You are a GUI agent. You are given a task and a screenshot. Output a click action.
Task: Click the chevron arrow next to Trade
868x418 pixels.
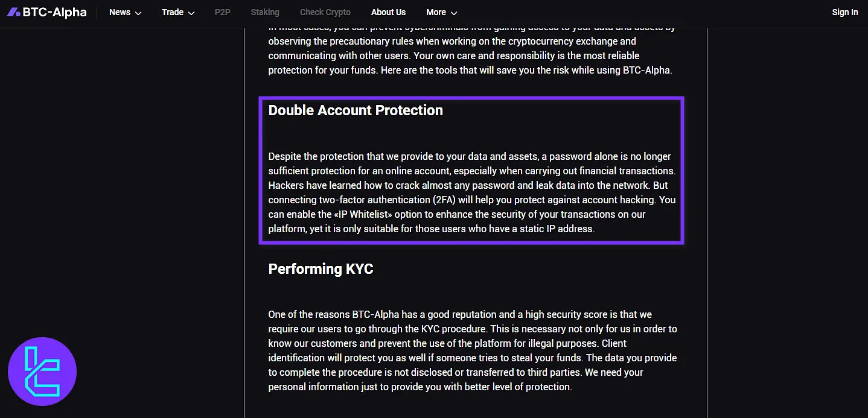(191, 13)
